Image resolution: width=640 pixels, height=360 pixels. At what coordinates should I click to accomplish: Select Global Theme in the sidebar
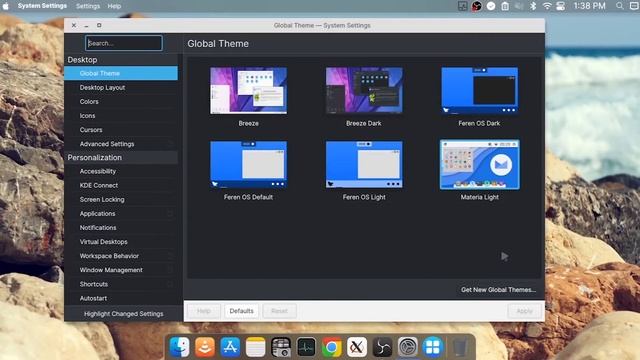point(121,73)
